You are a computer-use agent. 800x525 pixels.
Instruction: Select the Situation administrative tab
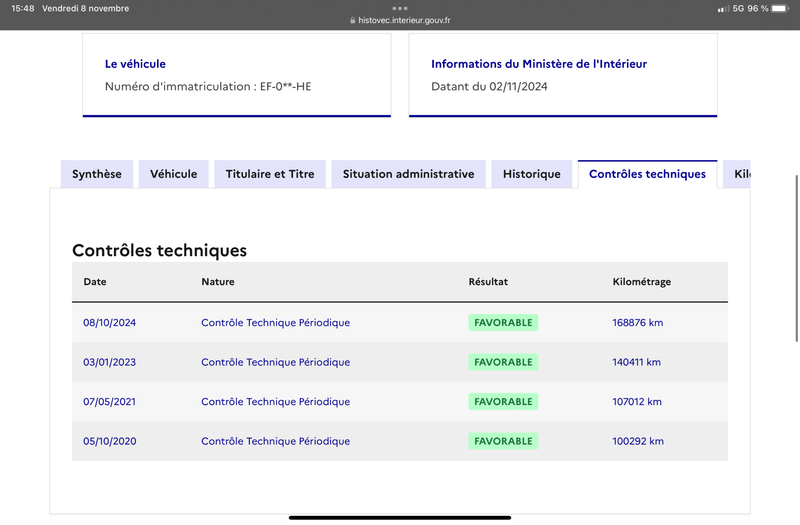point(409,174)
